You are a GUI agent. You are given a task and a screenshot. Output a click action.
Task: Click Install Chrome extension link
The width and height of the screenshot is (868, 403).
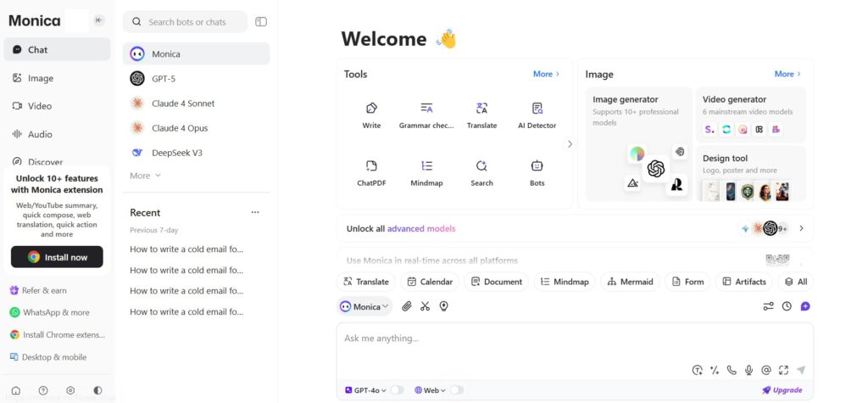click(x=57, y=335)
